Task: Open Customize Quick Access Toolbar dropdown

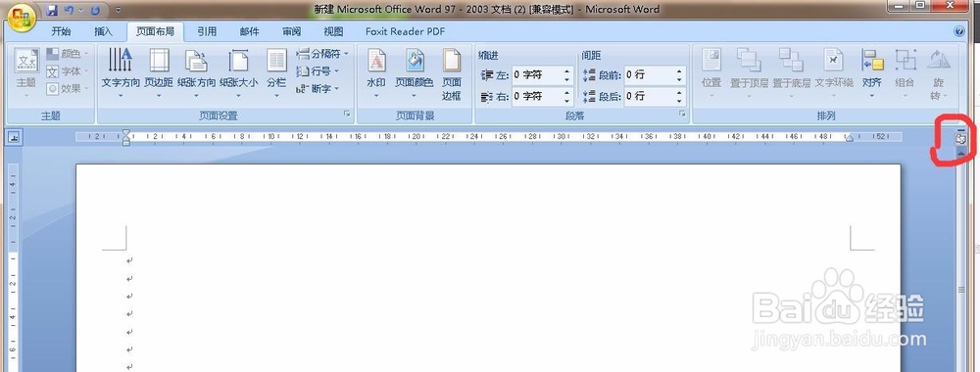Action: tap(119, 10)
